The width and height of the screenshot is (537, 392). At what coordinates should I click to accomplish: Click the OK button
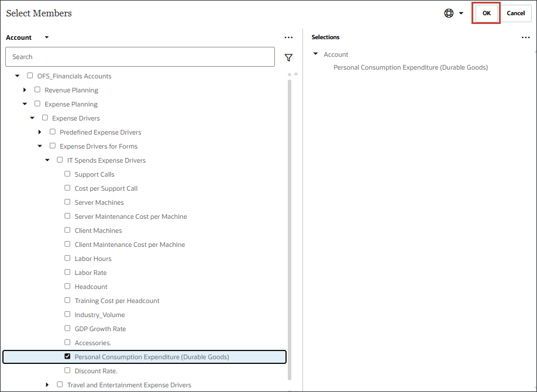click(x=486, y=13)
